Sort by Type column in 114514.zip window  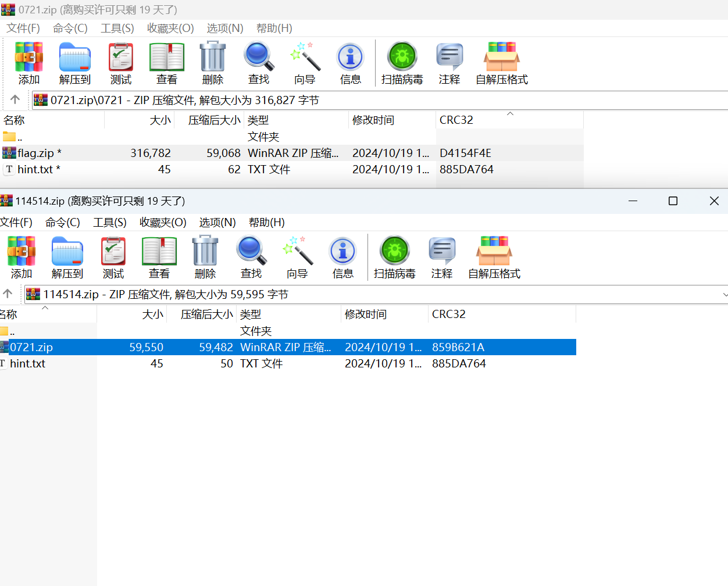coord(288,314)
